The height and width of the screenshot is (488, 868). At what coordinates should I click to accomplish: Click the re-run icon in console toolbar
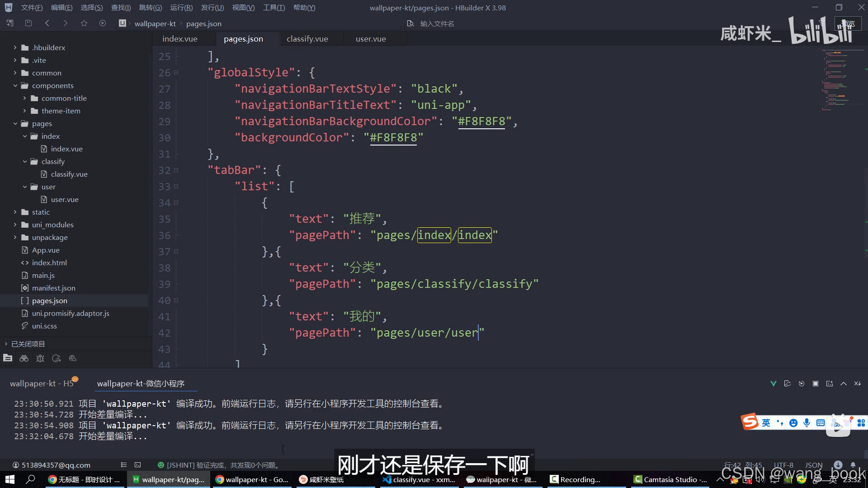(x=802, y=384)
